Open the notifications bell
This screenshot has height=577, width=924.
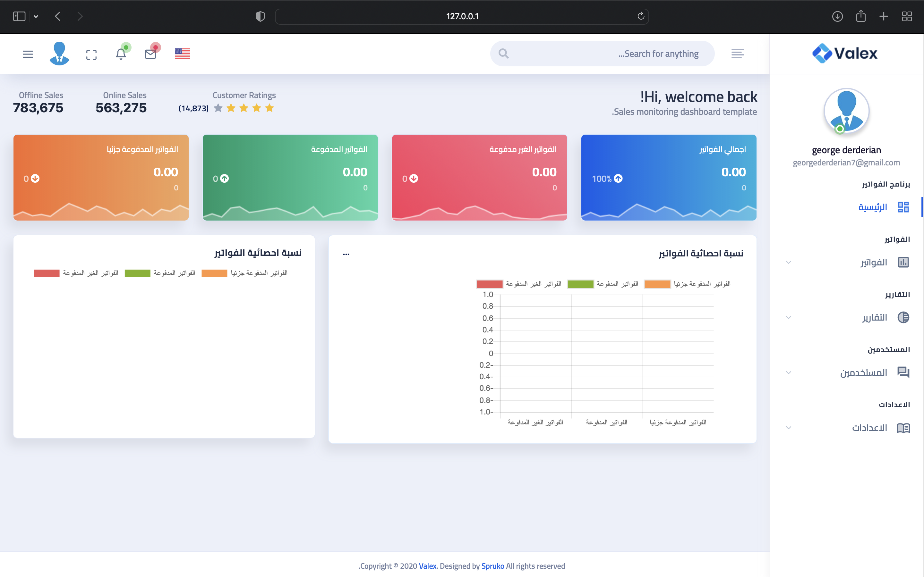click(121, 54)
